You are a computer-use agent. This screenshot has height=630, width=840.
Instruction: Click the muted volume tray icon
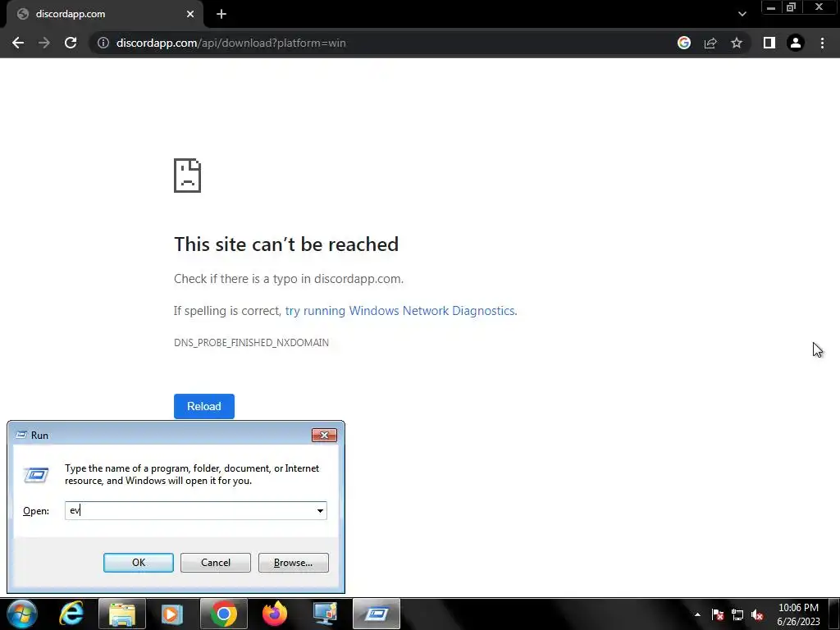click(757, 614)
